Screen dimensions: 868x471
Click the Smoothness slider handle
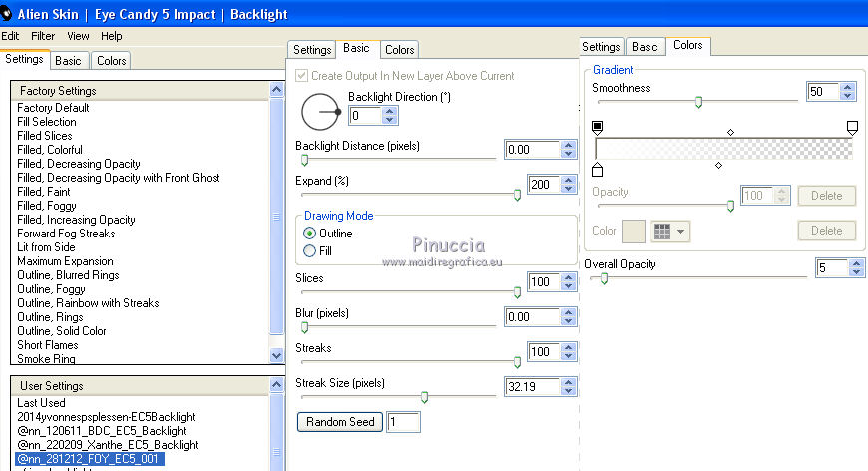(x=698, y=102)
